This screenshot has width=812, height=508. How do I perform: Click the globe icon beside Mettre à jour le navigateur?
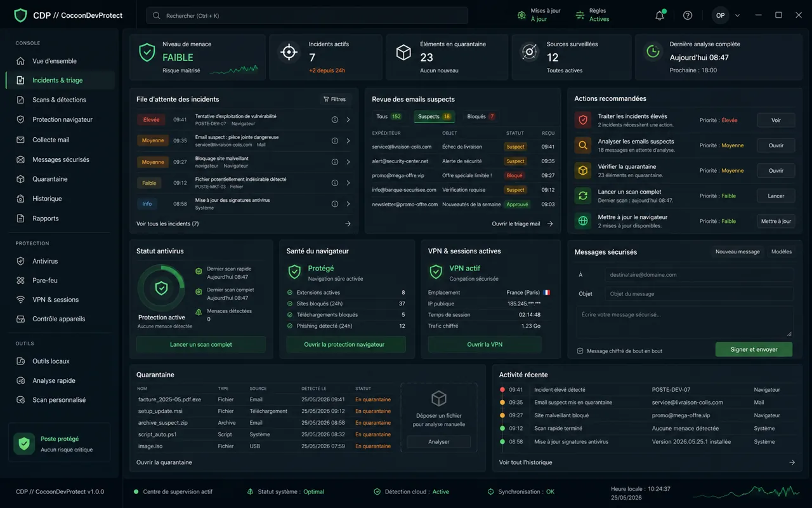pos(582,221)
